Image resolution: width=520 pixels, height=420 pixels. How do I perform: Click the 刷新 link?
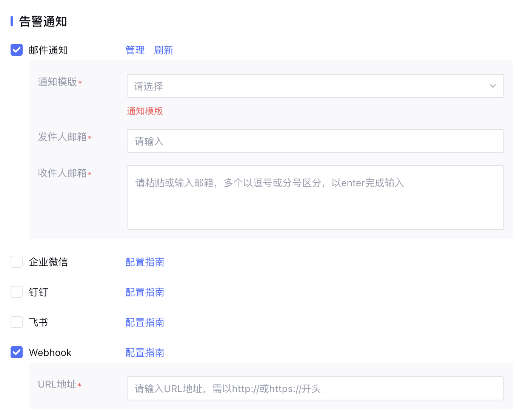(x=164, y=50)
